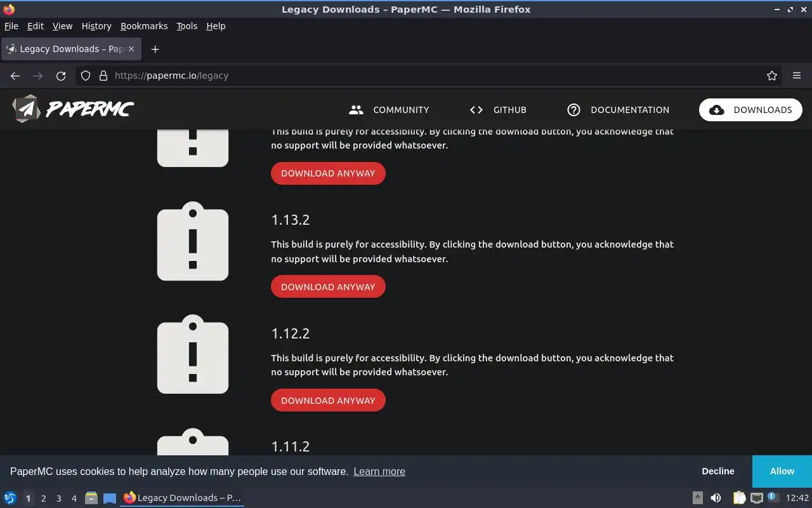Click the taskbar start menu icon

(10, 498)
